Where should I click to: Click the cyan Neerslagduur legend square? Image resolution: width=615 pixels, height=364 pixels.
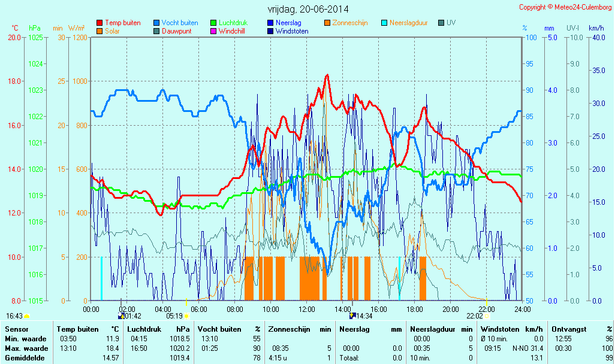pyautogui.click(x=384, y=23)
